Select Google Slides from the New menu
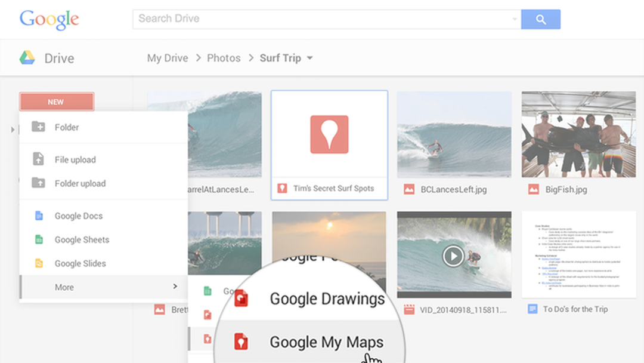The image size is (644, 363). [80, 263]
